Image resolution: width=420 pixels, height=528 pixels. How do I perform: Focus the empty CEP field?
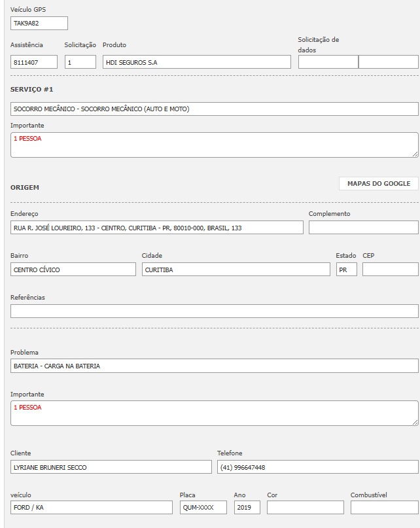(390, 270)
